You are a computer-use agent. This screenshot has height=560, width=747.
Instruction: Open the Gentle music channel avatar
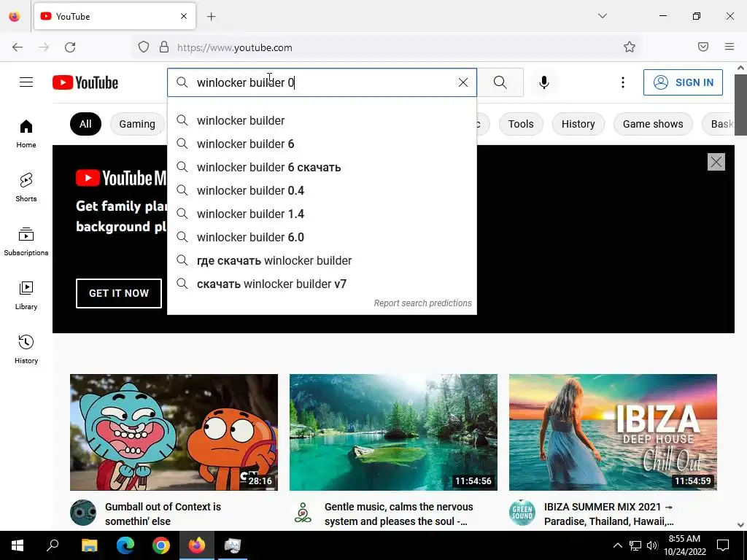tap(303, 513)
